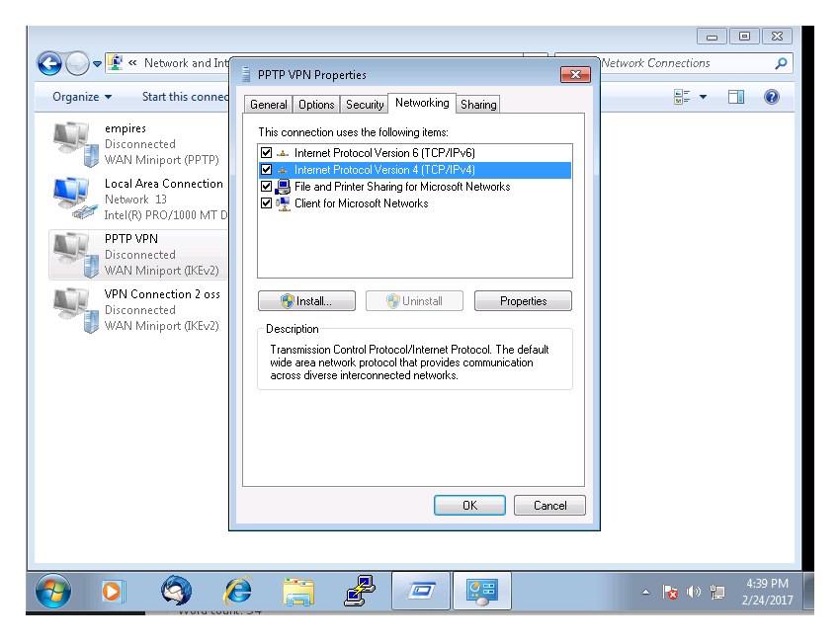840x642 pixels.
Task: Toggle Internet Protocol Version 6 checkbox
Action: pos(266,153)
